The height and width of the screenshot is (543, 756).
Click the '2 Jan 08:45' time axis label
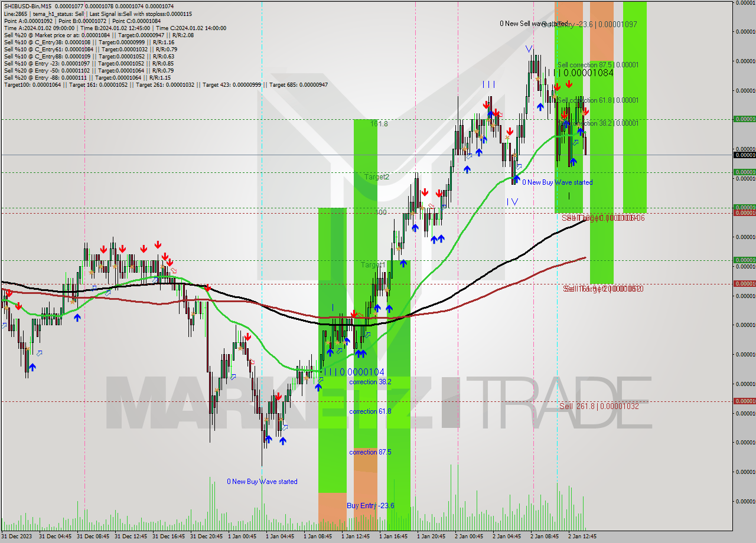pos(545,537)
